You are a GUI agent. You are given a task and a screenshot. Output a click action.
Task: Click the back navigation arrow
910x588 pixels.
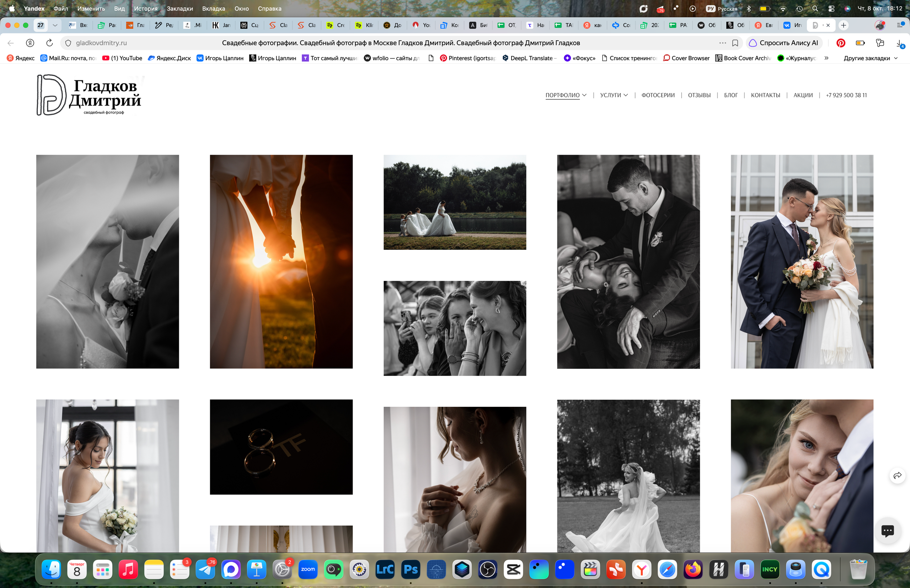[11, 43]
